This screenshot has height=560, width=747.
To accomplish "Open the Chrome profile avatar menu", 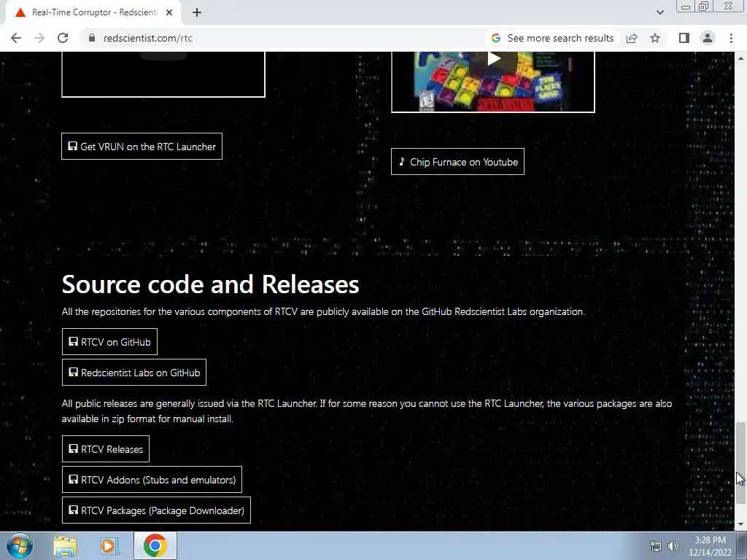I will [708, 38].
